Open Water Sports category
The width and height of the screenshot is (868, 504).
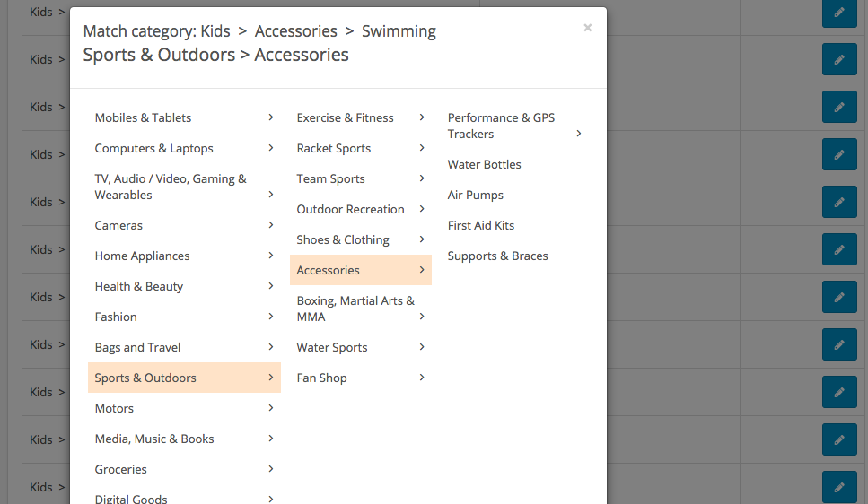tap(332, 347)
